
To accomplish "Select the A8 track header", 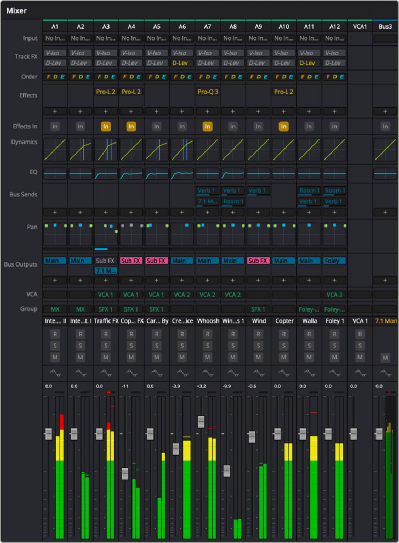I will click(x=233, y=27).
